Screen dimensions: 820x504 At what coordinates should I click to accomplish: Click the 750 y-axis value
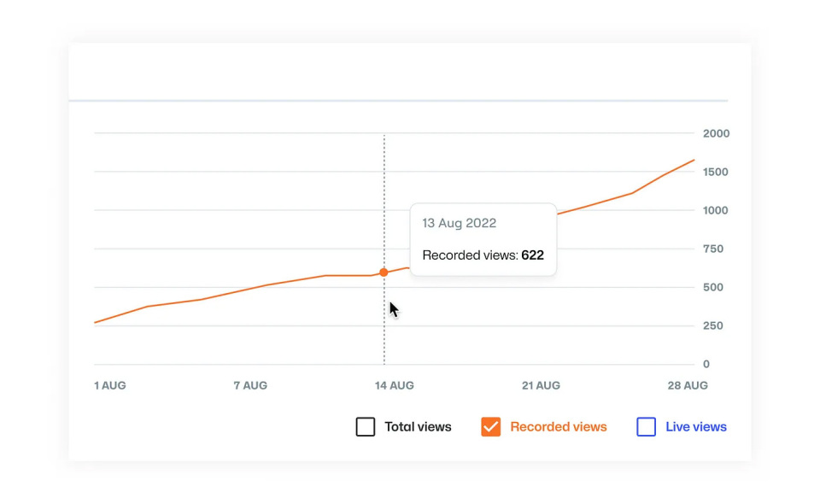(712, 249)
